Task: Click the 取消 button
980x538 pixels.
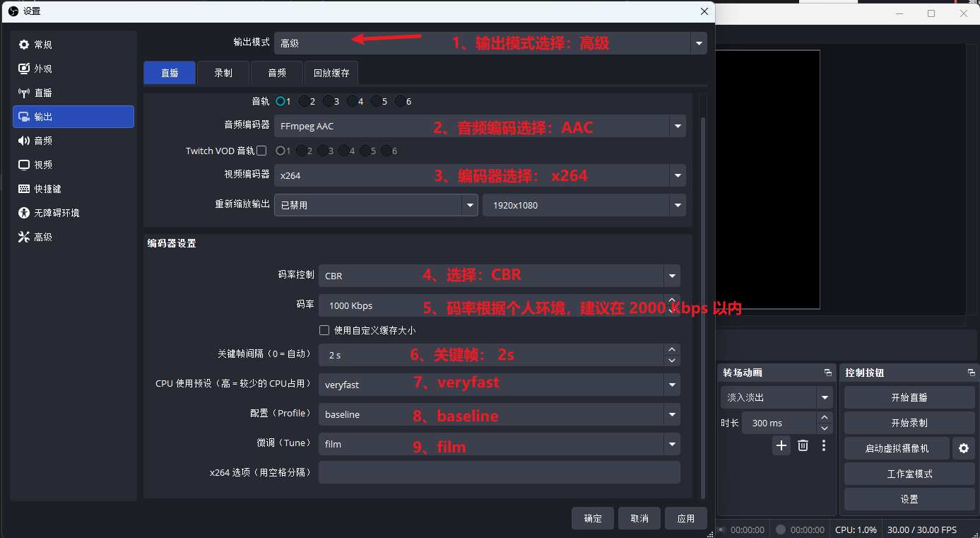Action: (x=639, y=518)
